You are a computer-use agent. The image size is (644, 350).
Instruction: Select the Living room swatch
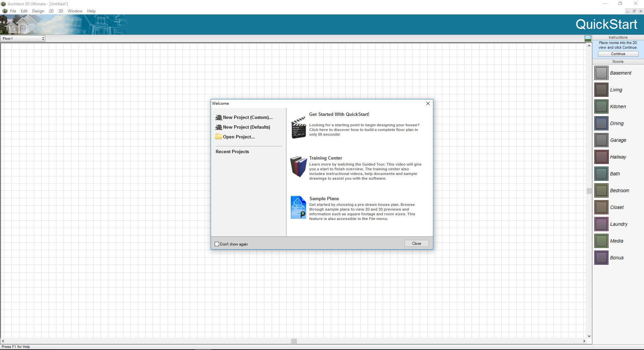[x=601, y=90]
